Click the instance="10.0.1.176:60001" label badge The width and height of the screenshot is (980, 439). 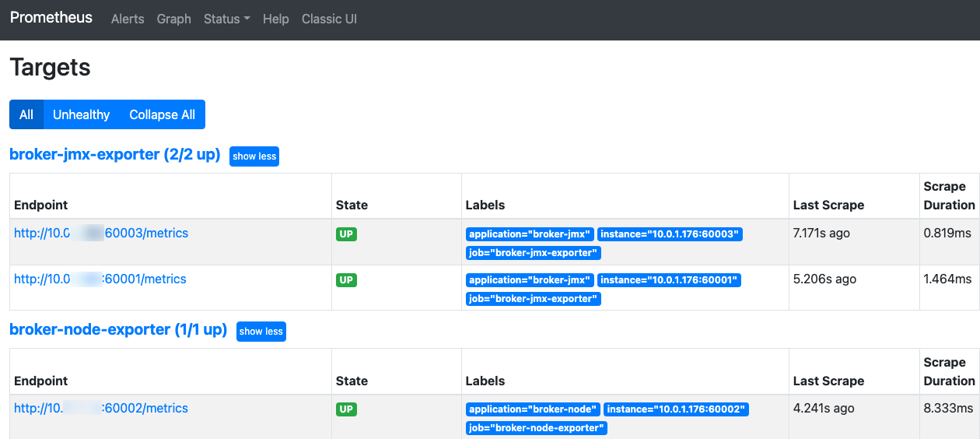pos(669,280)
